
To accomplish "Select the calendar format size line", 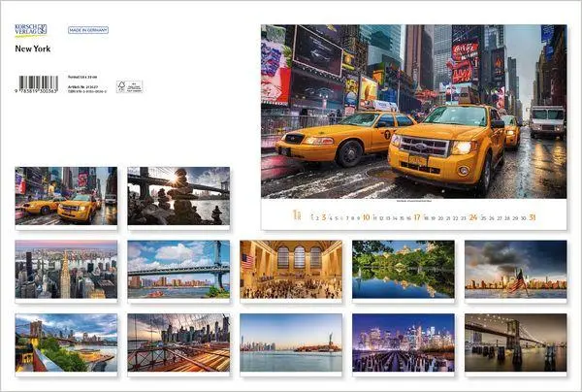I will [82, 77].
